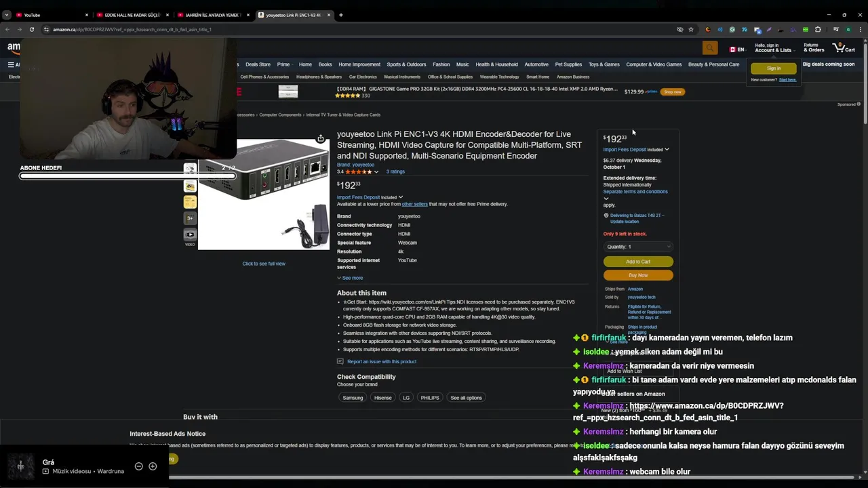Select Samsung compatibility brand
The height and width of the screenshot is (488, 868).
pos(353,398)
